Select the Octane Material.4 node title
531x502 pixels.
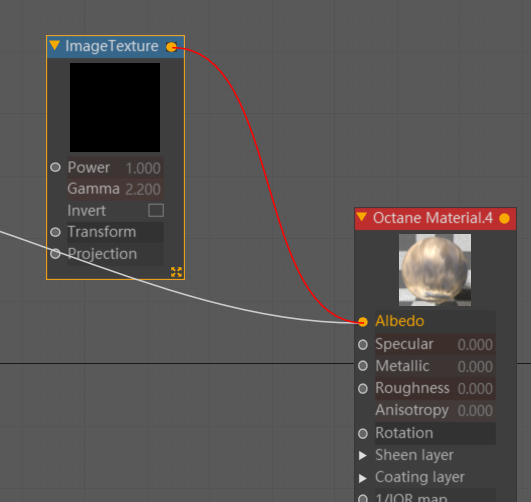click(433, 218)
